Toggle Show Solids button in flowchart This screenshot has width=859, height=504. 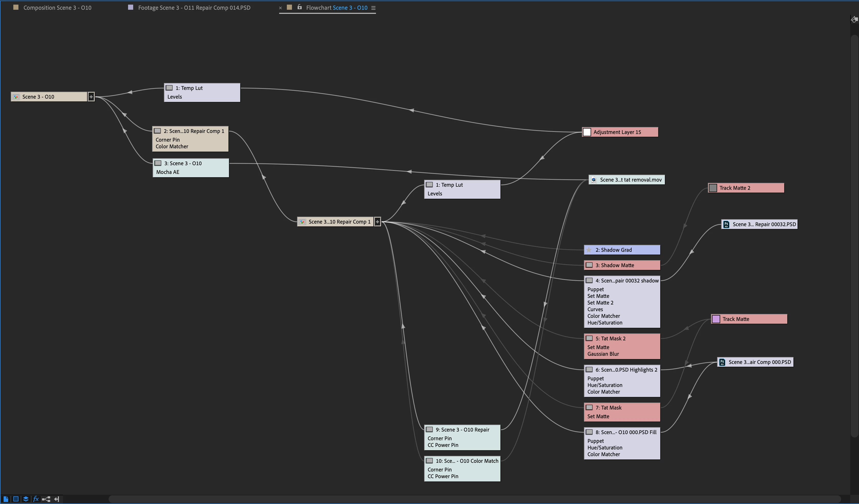[16, 499]
